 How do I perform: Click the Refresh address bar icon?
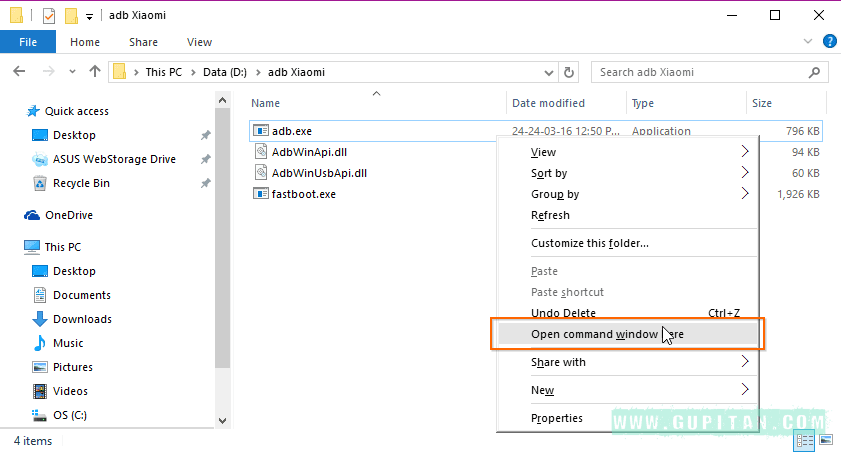pos(569,72)
